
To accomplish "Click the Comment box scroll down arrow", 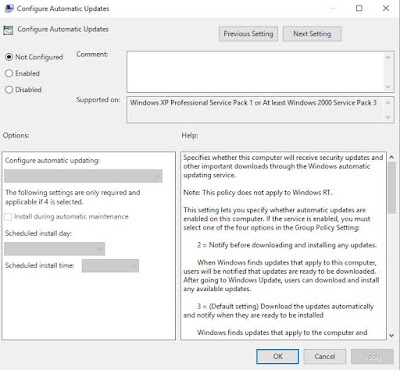I will click(x=388, y=87).
